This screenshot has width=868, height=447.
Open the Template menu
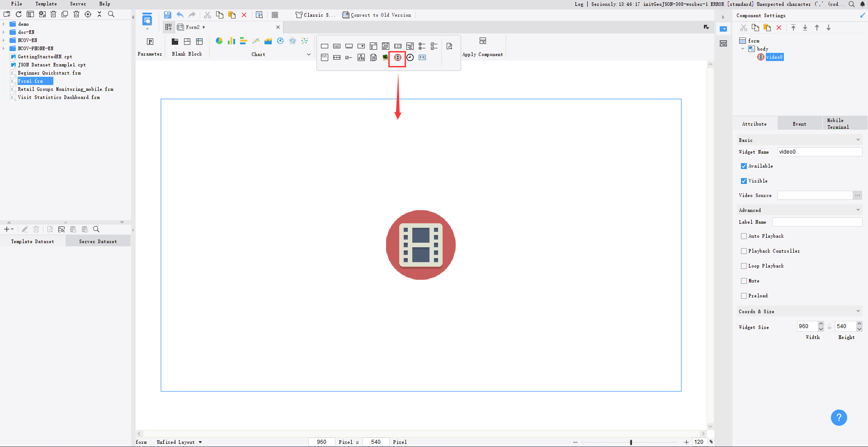[45, 4]
